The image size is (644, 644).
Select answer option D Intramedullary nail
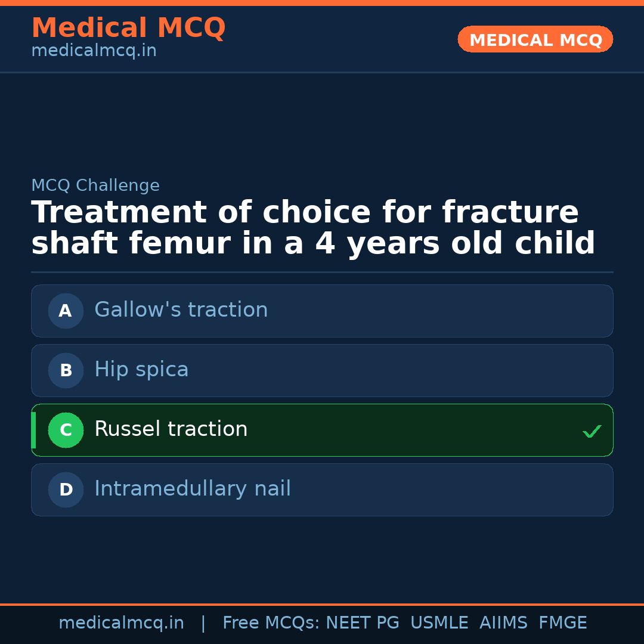point(322,490)
